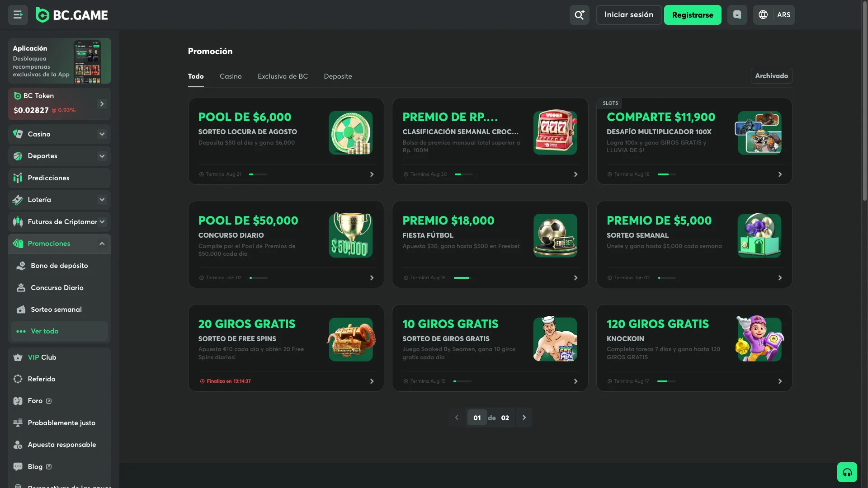Open Apuesta responsable in the sidebar
The height and width of the screenshot is (488, 868).
59,445
